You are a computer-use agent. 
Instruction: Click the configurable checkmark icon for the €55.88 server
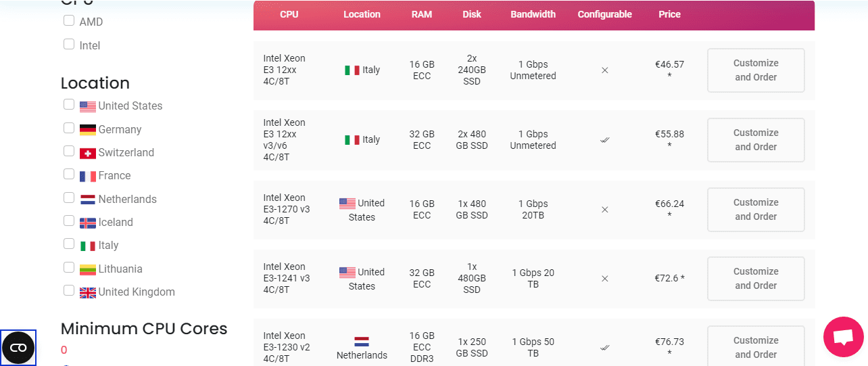(605, 140)
